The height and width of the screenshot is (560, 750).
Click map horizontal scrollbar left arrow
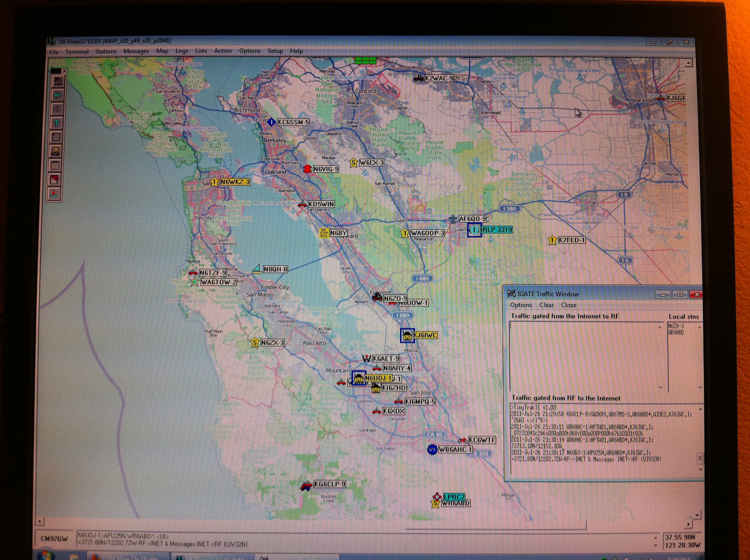pyautogui.click(x=40, y=521)
